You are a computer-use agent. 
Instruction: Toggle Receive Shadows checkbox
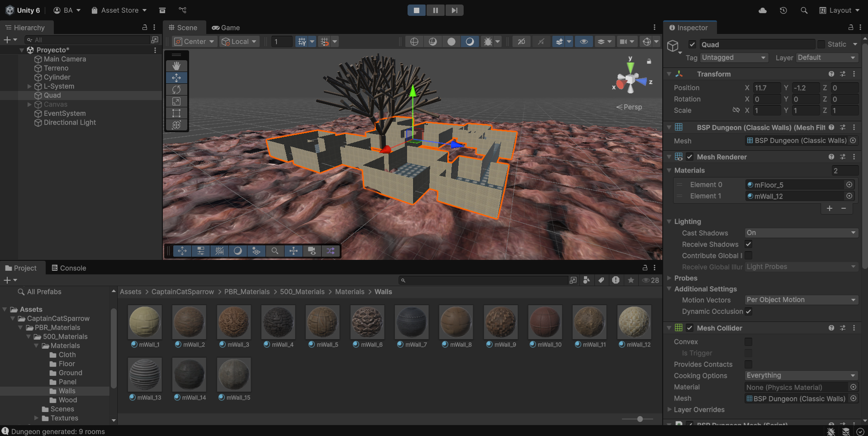pos(749,244)
